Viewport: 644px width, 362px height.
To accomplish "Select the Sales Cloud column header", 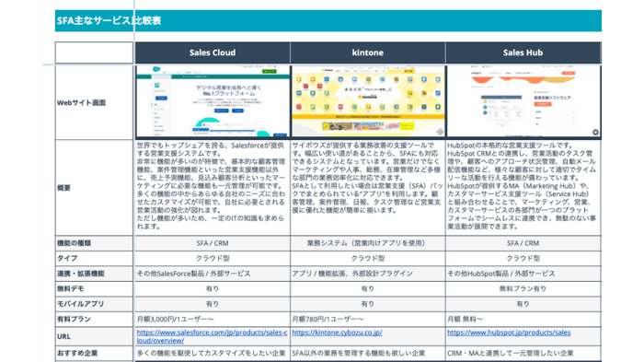I will tap(213, 53).
